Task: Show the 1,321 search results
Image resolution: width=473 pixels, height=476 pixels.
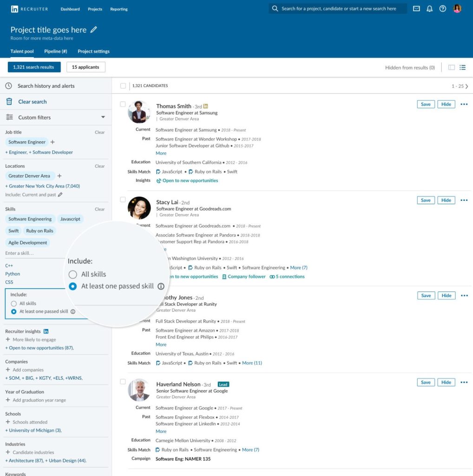Action: tap(34, 67)
